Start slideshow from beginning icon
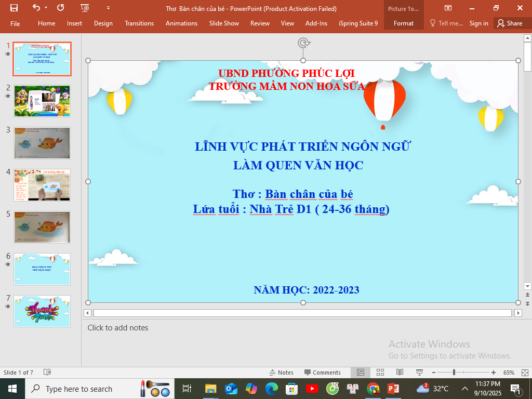This screenshot has width=532, height=399. (x=85, y=8)
